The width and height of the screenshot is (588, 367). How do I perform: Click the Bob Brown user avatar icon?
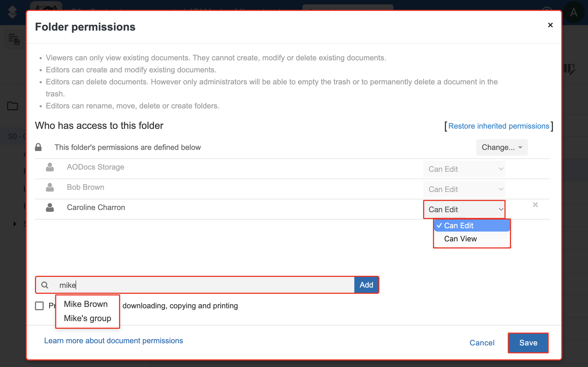50,187
